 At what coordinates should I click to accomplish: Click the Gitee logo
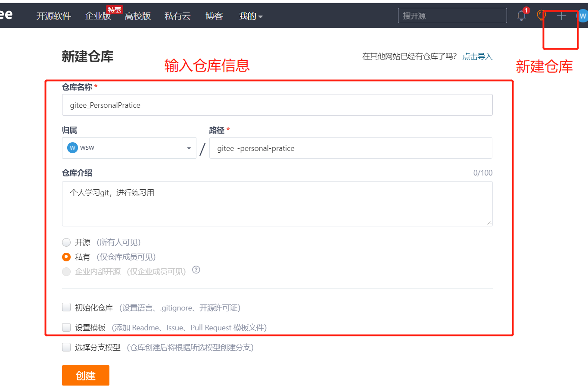pyautogui.click(x=6, y=14)
